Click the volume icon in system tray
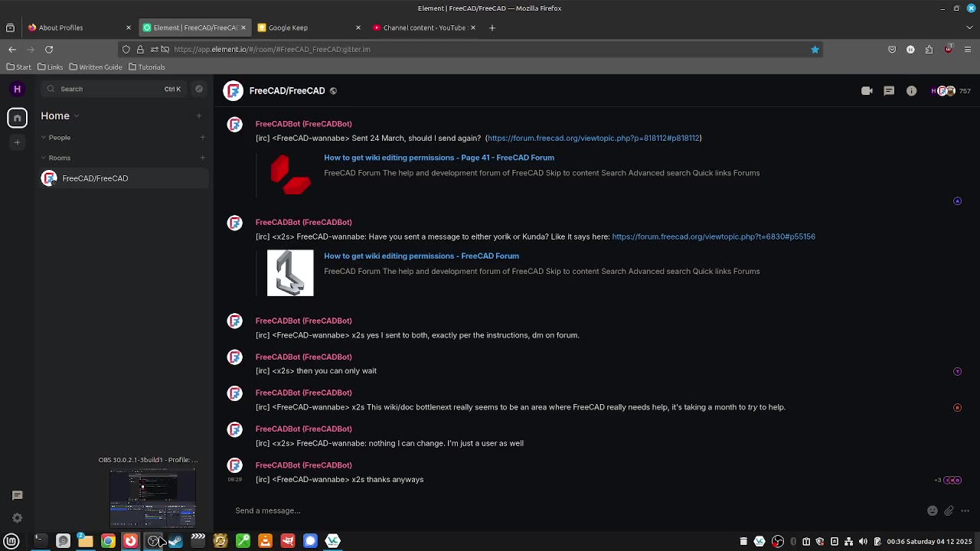980x551 pixels. click(863, 542)
